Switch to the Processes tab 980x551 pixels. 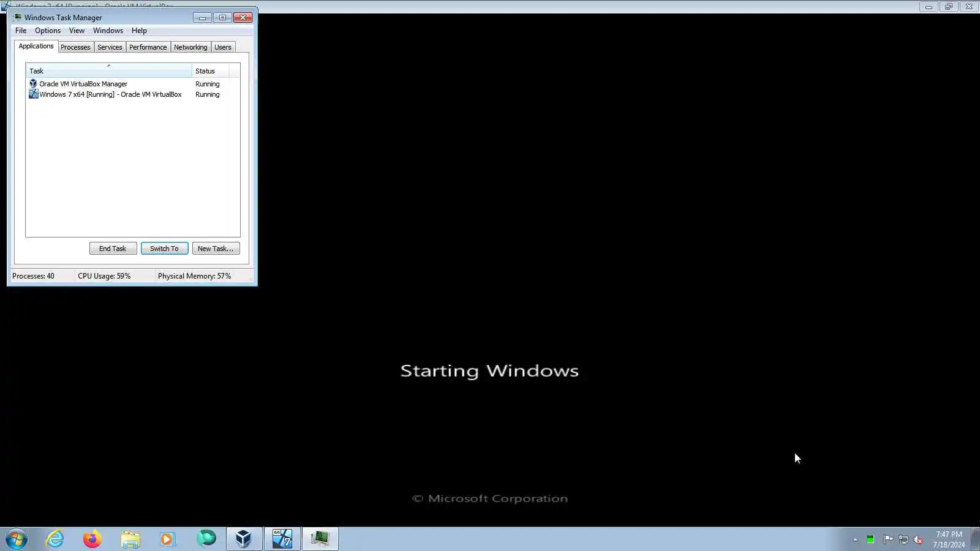point(75,47)
